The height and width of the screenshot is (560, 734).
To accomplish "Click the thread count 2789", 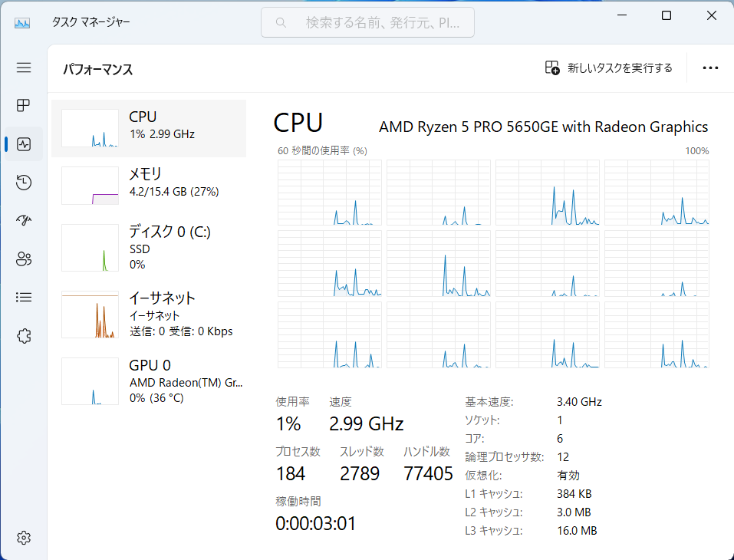I will [360, 473].
